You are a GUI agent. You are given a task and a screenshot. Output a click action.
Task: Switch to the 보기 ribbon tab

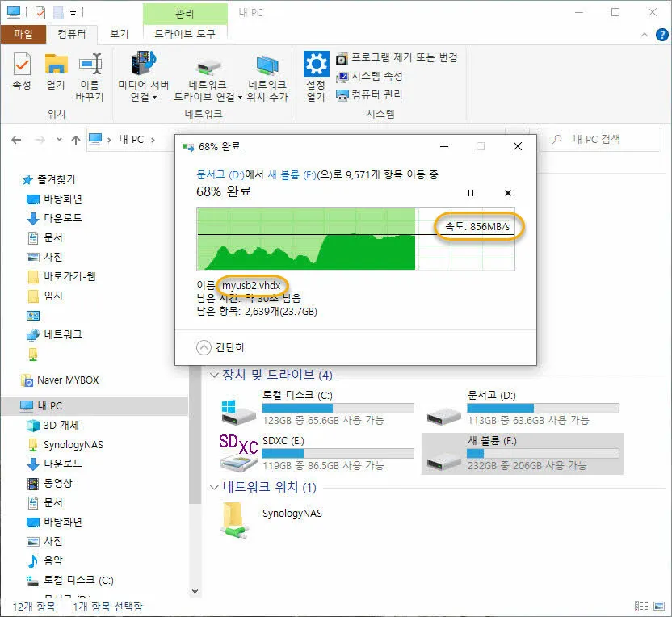tap(120, 33)
